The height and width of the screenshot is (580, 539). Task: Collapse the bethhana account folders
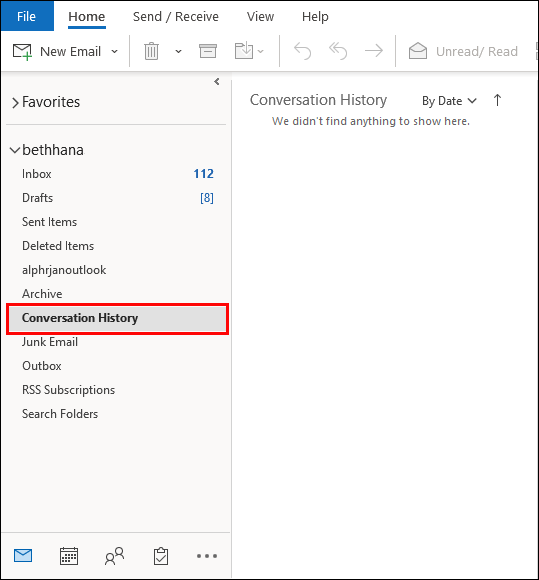tap(15, 150)
